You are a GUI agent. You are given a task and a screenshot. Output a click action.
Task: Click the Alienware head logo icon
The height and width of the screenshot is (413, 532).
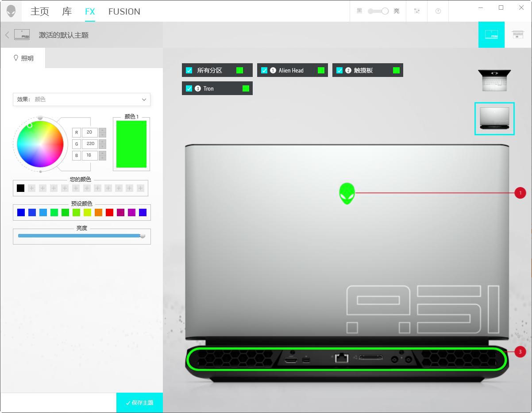(11, 11)
